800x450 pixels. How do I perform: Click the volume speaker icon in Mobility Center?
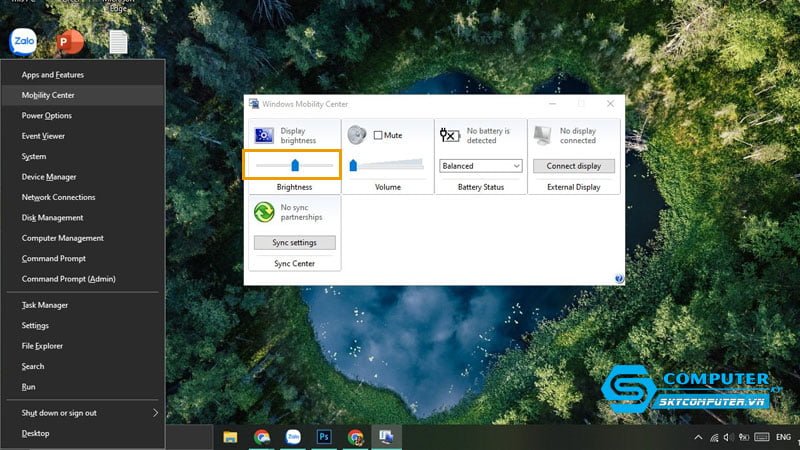(357, 135)
